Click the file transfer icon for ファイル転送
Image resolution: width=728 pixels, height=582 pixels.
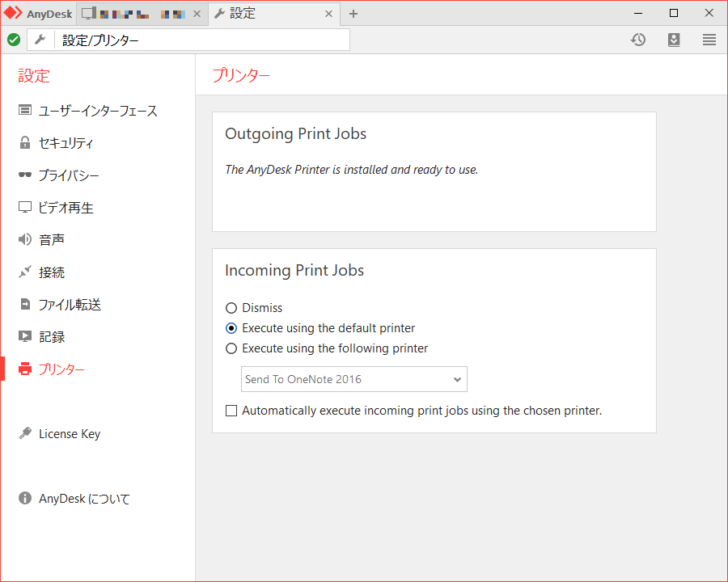pos(25,304)
